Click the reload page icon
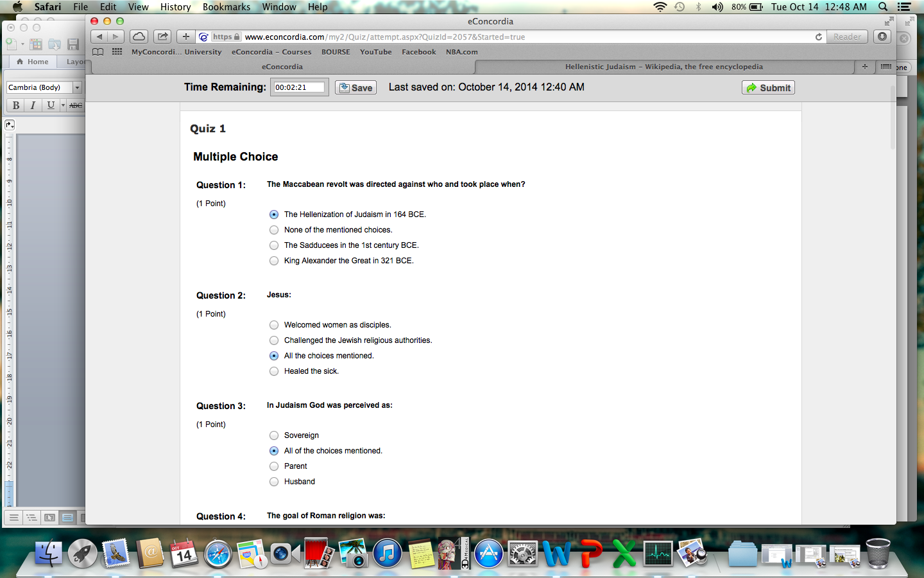This screenshot has height=578, width=924. click(819, 37)
